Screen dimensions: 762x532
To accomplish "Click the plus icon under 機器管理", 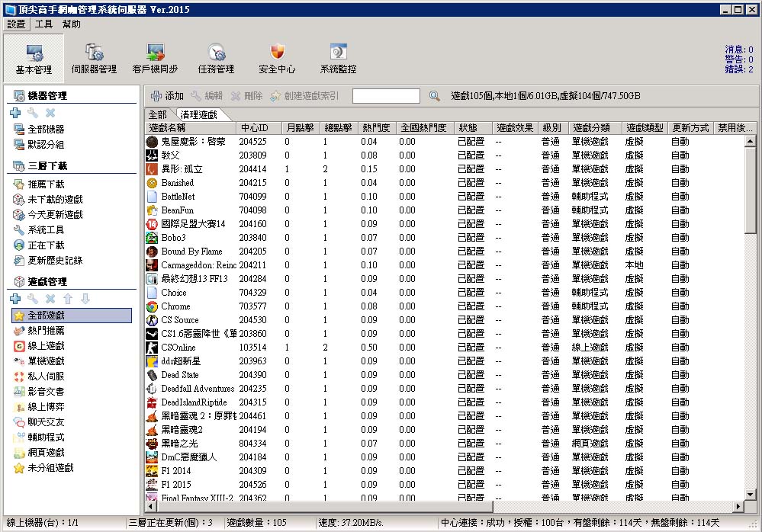I will 15,113.
